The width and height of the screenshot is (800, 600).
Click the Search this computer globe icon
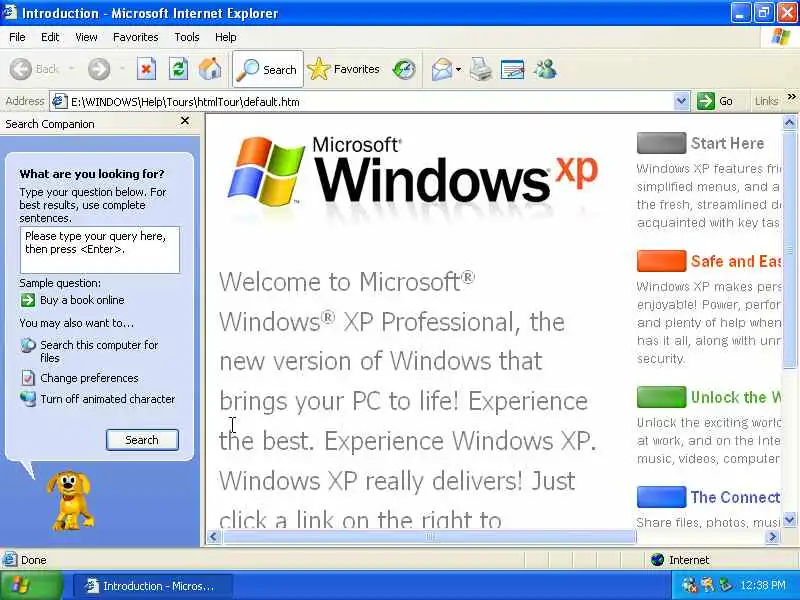coord(28,345)
